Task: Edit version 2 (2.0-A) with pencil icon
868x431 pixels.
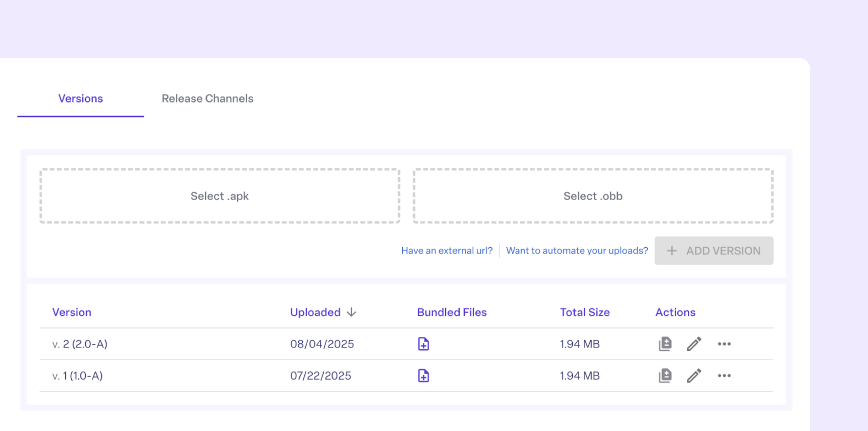Action: tap(694, 344)
